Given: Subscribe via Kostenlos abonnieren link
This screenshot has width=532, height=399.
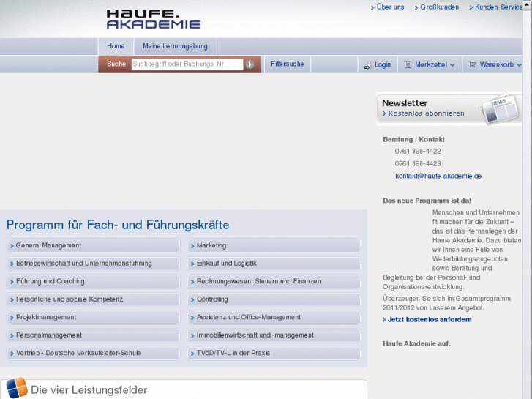Looking at the screenshot, I should 426,113.
